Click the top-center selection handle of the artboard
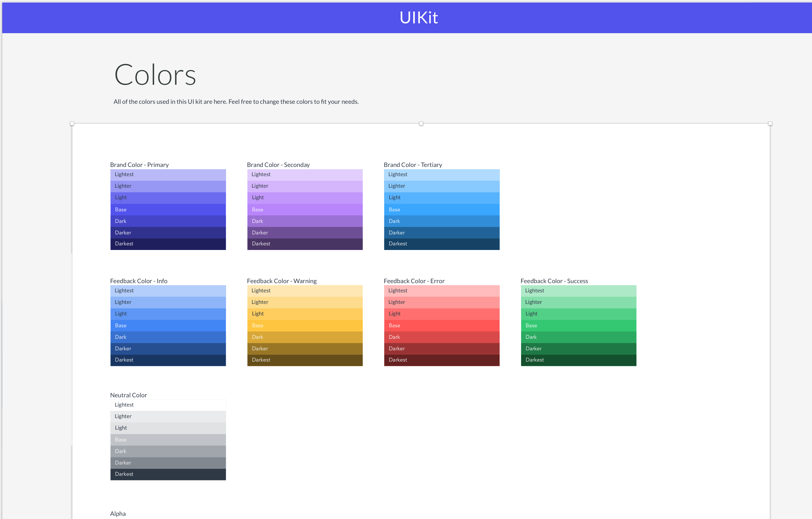This screenshot has height=519, width=812. (x=421, y=123)
